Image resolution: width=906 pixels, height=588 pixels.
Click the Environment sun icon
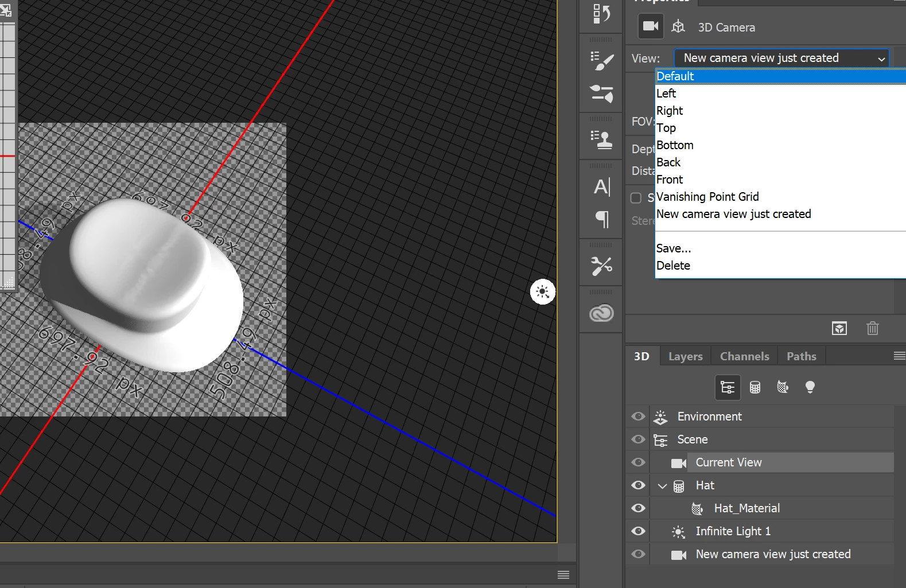(x=660, y=417)
